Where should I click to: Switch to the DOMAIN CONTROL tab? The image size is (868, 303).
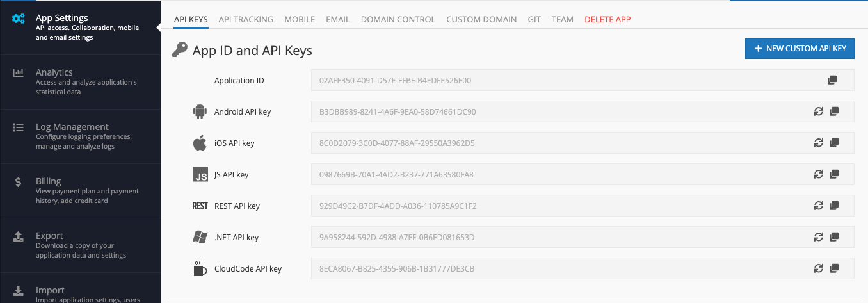(x=398, y=19)
